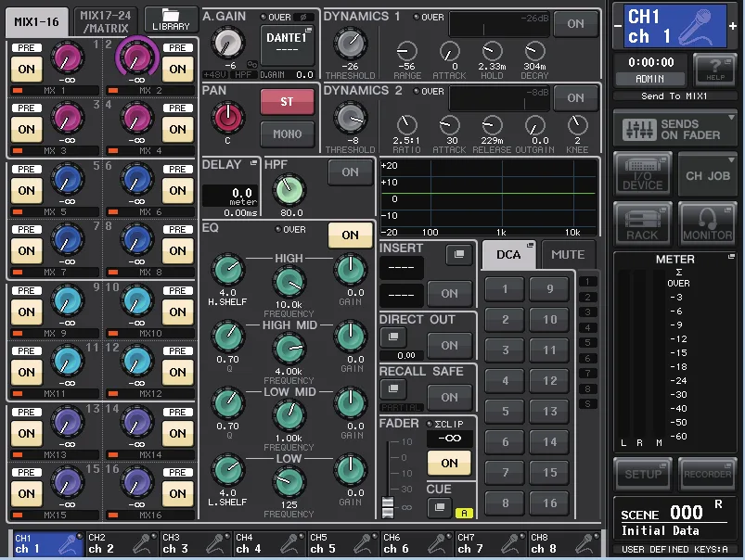Select the MONO pan mode button

point(287,134)
